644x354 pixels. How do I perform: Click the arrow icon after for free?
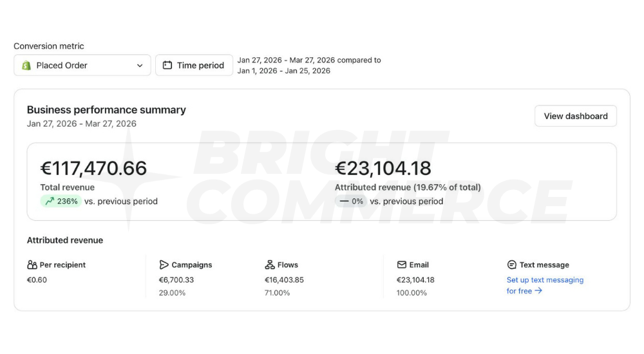538,291
